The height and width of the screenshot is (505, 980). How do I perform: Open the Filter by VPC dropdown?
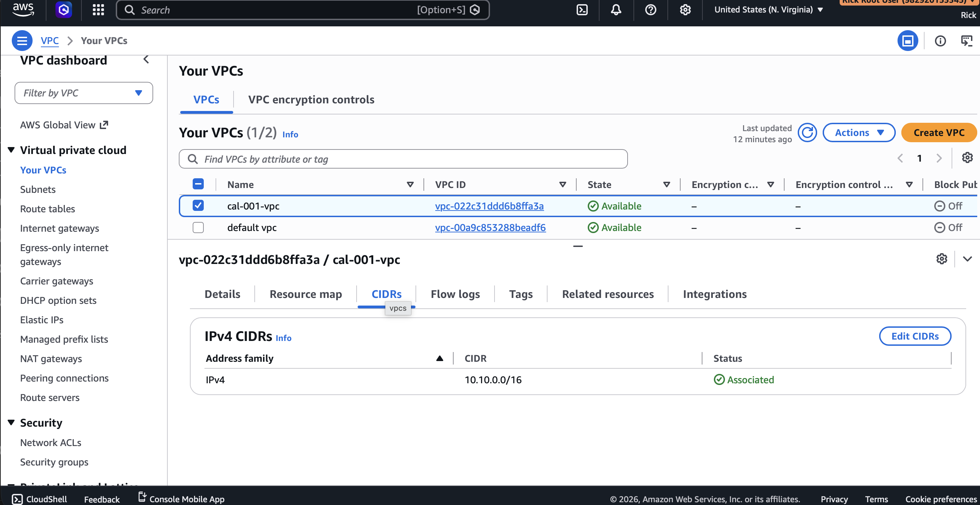pos(84,93)
